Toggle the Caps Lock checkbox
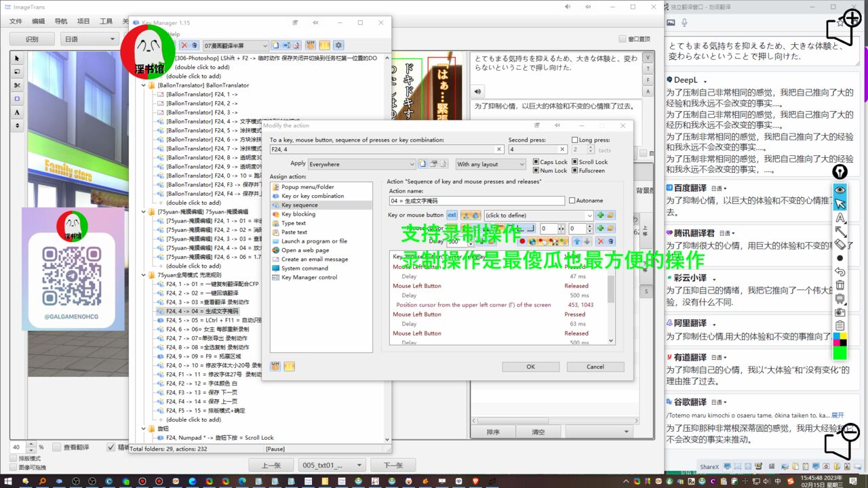This screenshot has width=868, height=488. (x=536, y=162)
